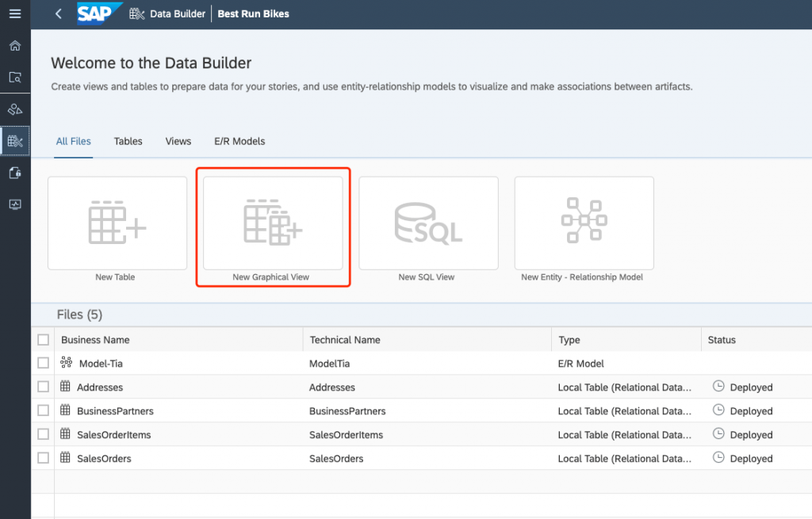
Task: Open the Data Access Controls sidebar icon
Action: pyautogui.click(x=15, y=173)
